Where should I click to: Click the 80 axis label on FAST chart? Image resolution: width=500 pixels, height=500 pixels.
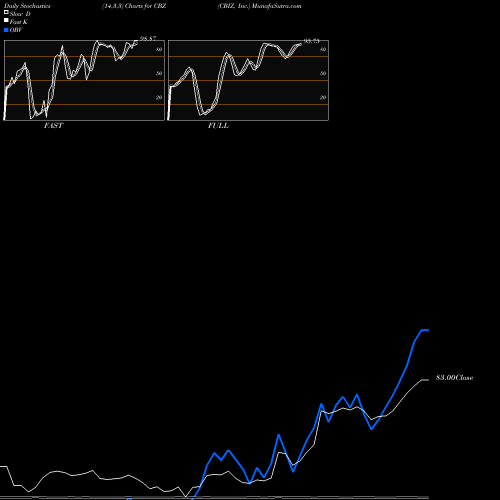click(159, 49)
